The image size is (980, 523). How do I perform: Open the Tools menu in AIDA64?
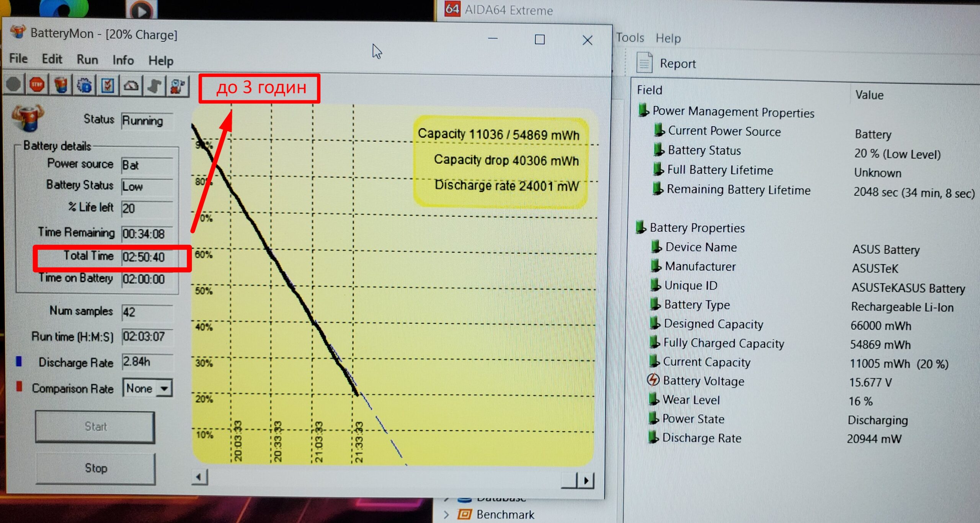[630, 38]
